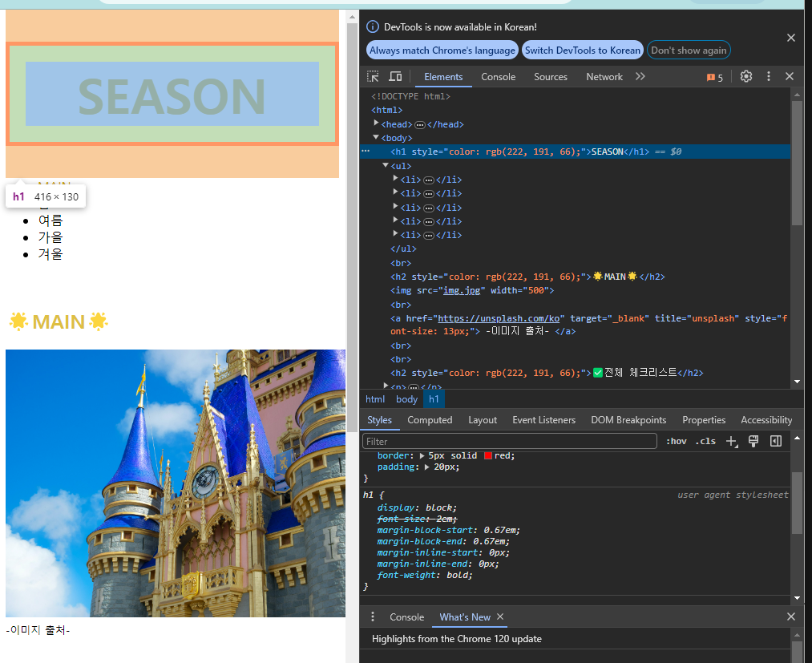Select the h1 SEASON element line
The image size is (812, 663).
pyautogui.click(x=575, y=152)
